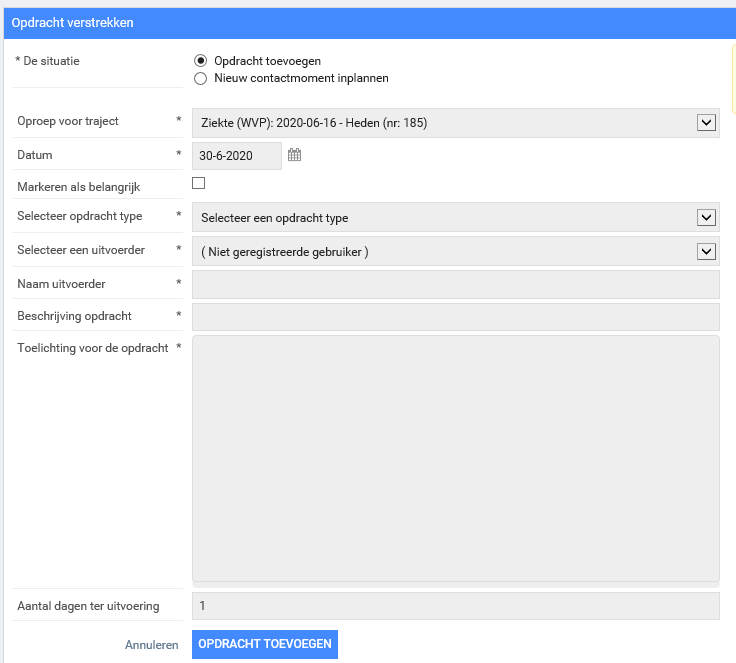The image size is (736, 663).
Task: Click the 'Markeren als belangrijk' label text
Action: pyautogui.click(x=77, y=187)
